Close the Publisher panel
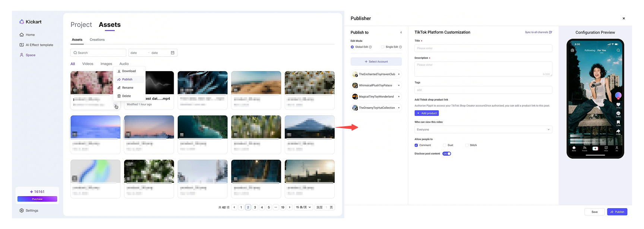 (624, 18)
